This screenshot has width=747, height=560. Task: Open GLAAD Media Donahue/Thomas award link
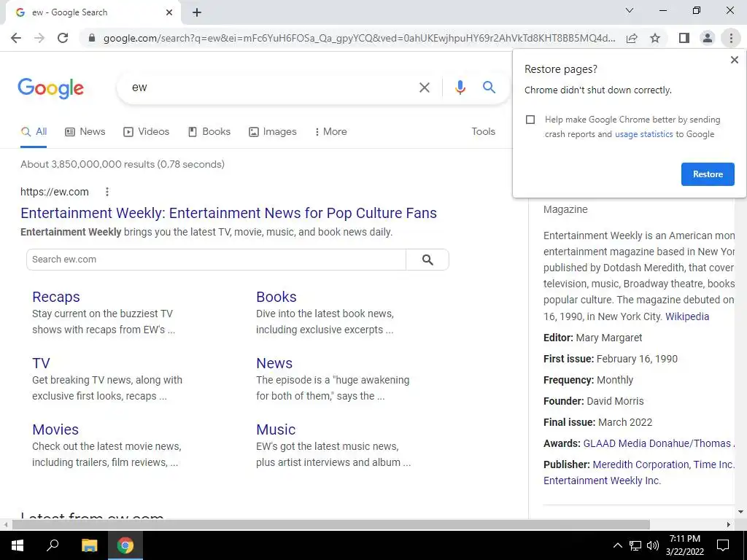pyautogui.click(x=659, y=443)
